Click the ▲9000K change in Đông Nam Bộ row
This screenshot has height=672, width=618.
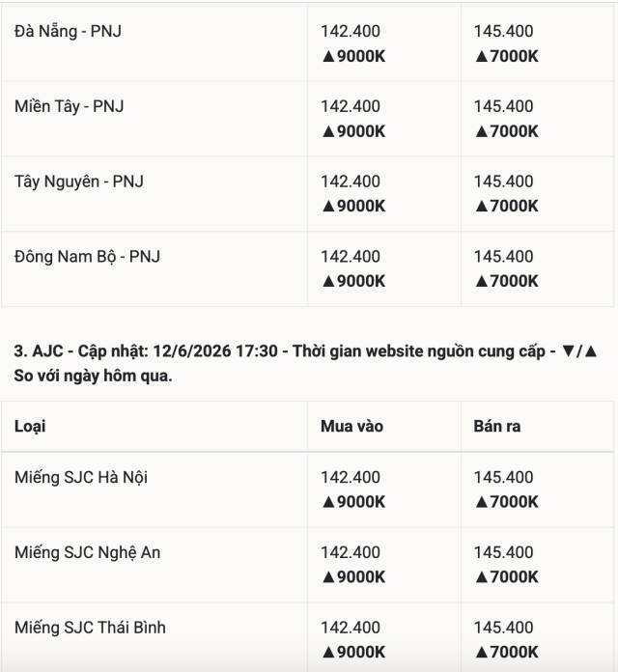(353, 281)
